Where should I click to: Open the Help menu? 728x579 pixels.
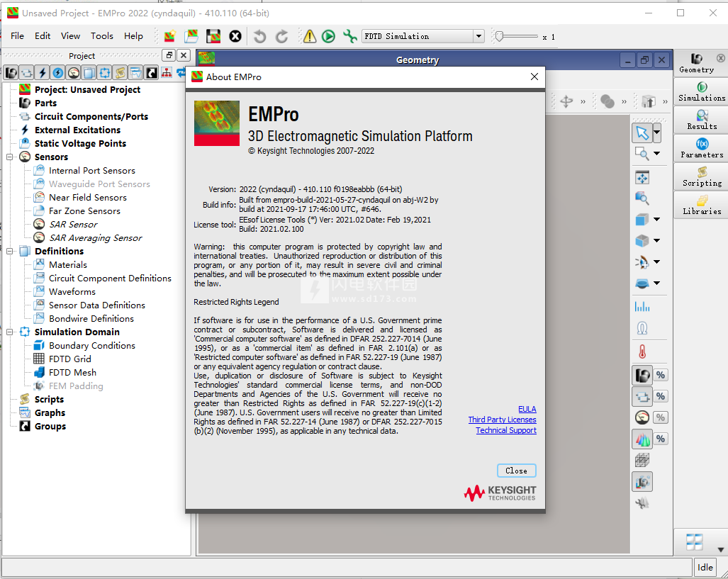coord(133,35)
